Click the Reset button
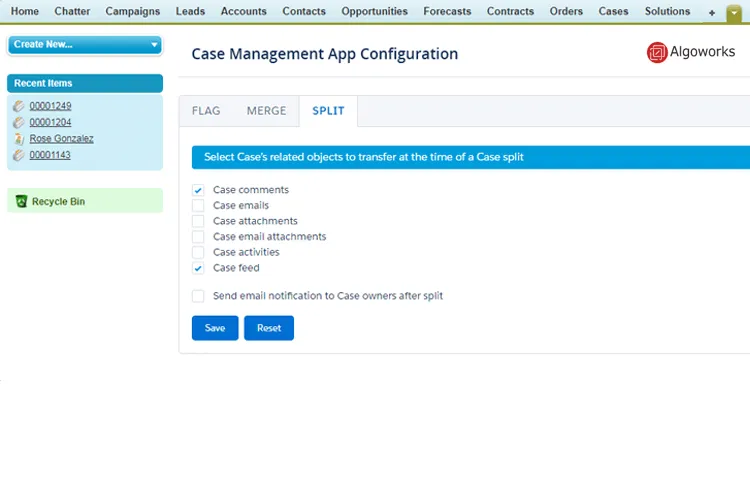 [x=269, y=328]
